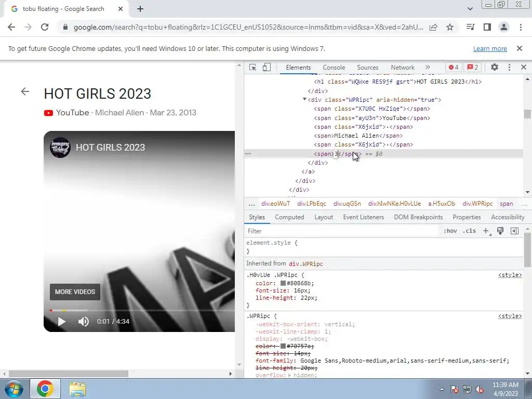This screenshot has width=532, height=399.
Task: Open Windows Start menu orb
Action: coord(14,389)
